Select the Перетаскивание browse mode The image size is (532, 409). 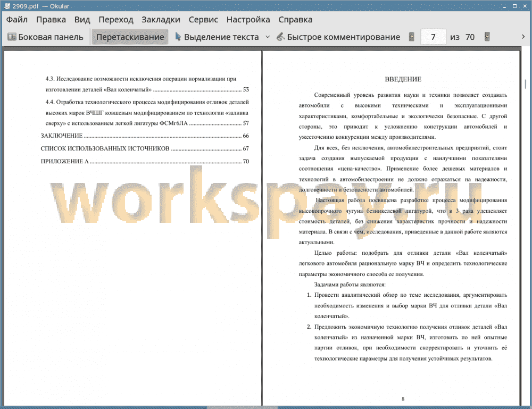pos(130,37)
